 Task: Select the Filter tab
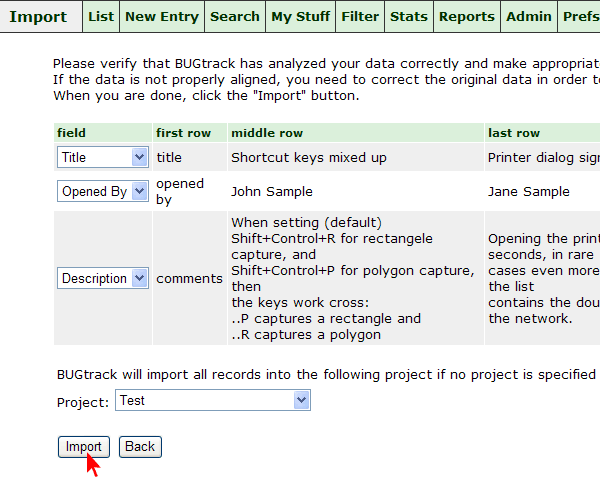pyautogui.click(x=360, y=16)
